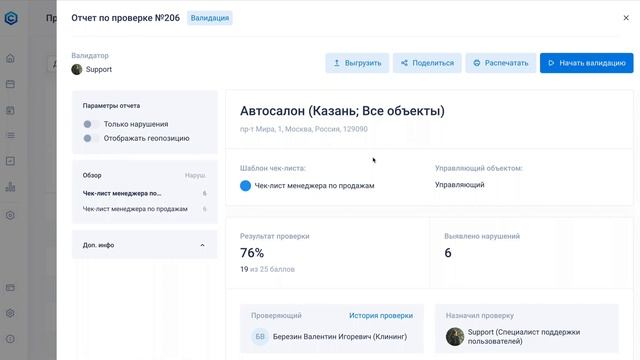The height and width of the screenshot is (360, 640).
Task: Click the Выявлено нарушений count 6
Action: click(x=448, y=253)
